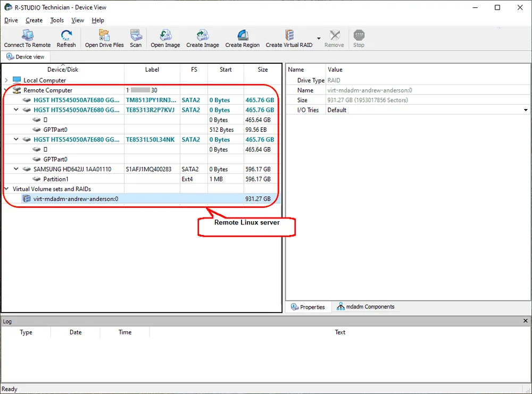Expand the Local Computer node
Image resolution: width=532 pixels, height=394 pixels.
6,80
